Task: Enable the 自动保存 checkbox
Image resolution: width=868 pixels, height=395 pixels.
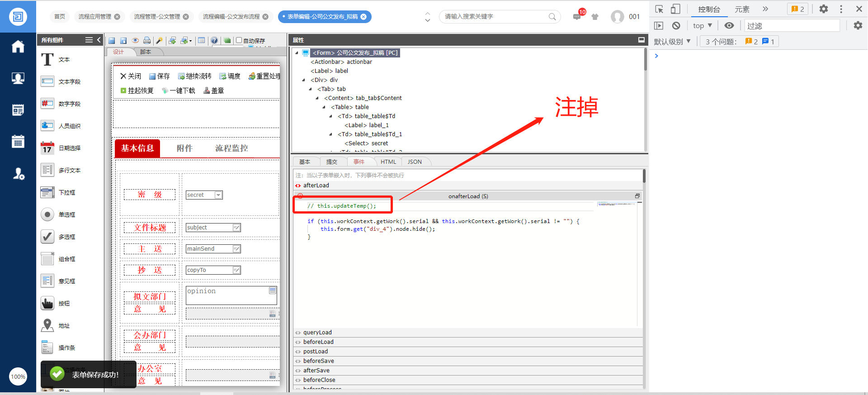Action: (239, 40)
